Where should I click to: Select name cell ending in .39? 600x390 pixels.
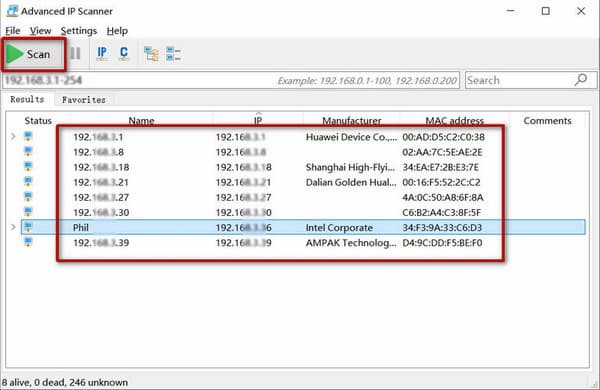point(101,243)
